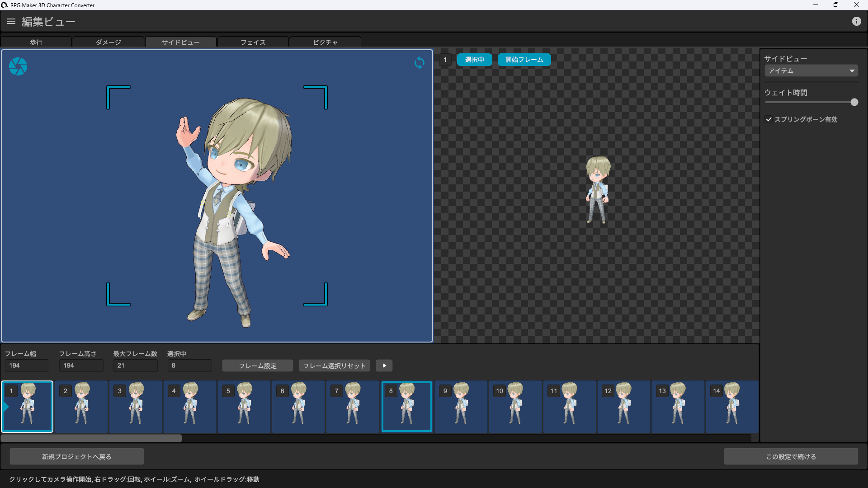The width and height of the screenshot is (868, 488).
Task: Play the frame animation preview
Action: pos(384,366)
